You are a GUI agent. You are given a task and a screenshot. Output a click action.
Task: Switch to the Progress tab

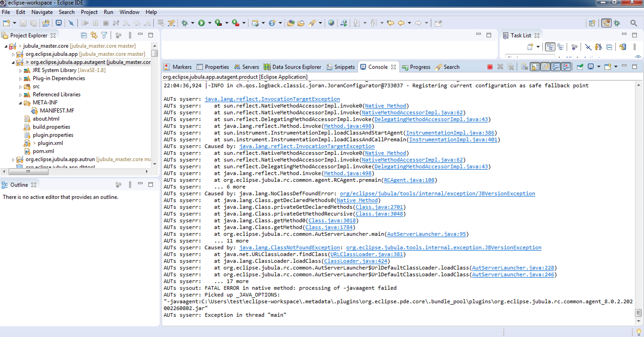(x=416, y=67)
